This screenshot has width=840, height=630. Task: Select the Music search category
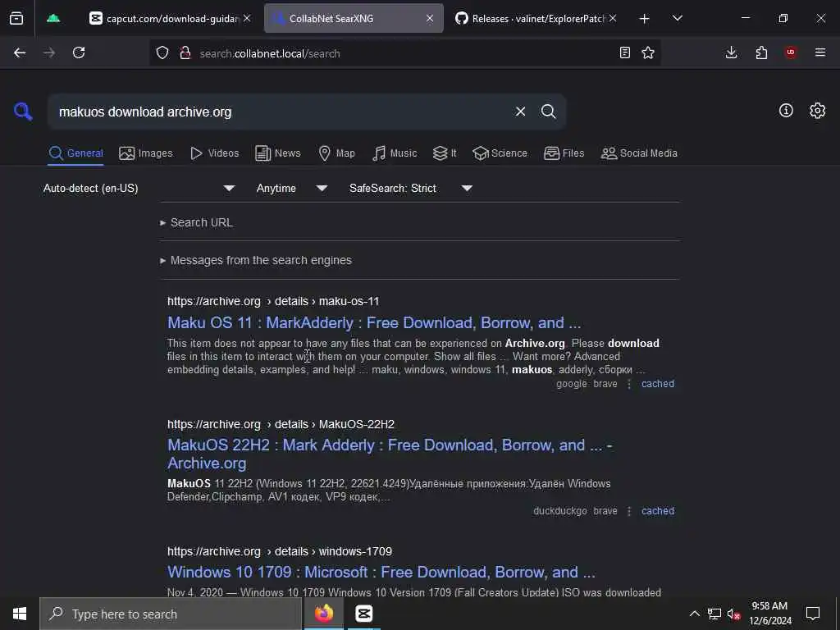click(395, 153)
